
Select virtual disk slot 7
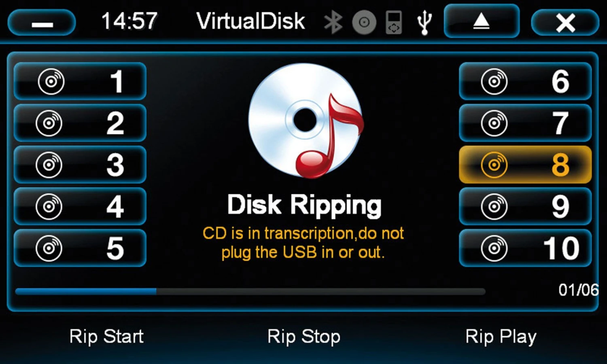525,123
